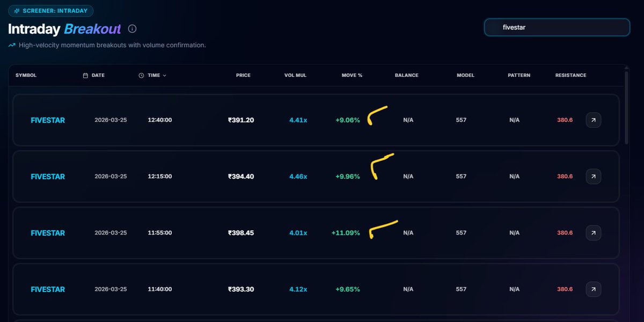This screenshot has width=644, height=322.
Task: Sort by the MOVE % column header
Action: click(x=352, y=75)
